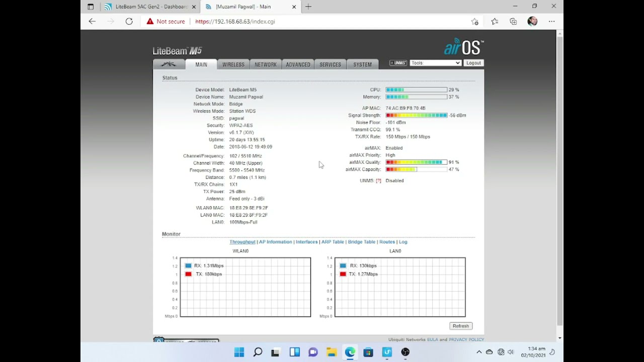This screenshot has height=362, width=644.
Task: Open the ADVANCED tab
Action: tap(298, 64)
